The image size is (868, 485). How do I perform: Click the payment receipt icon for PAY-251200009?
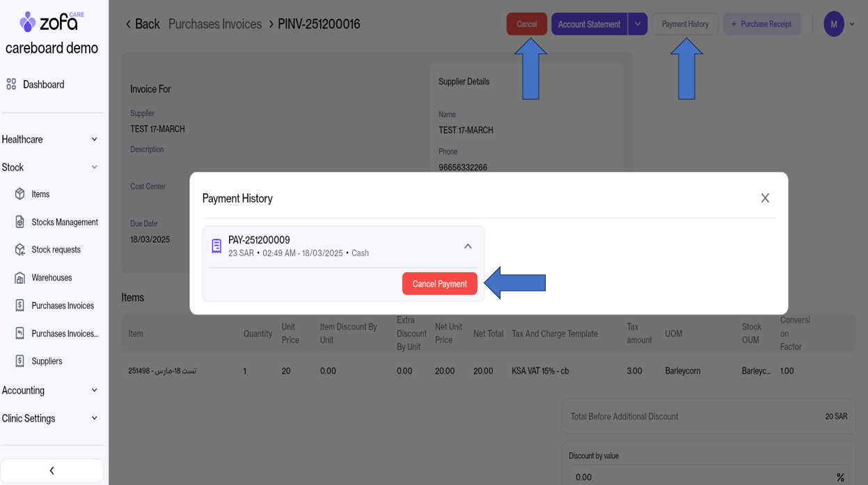click(x=216, y=246)
